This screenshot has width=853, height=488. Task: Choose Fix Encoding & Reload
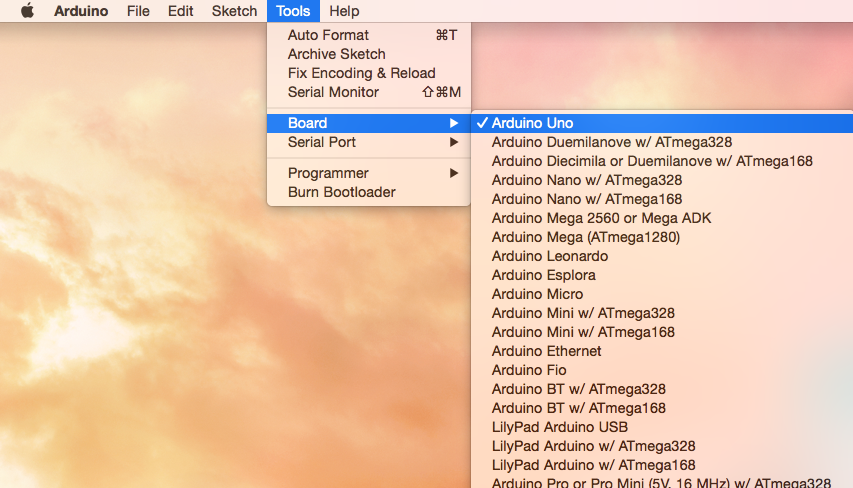(x=369, y=73)
